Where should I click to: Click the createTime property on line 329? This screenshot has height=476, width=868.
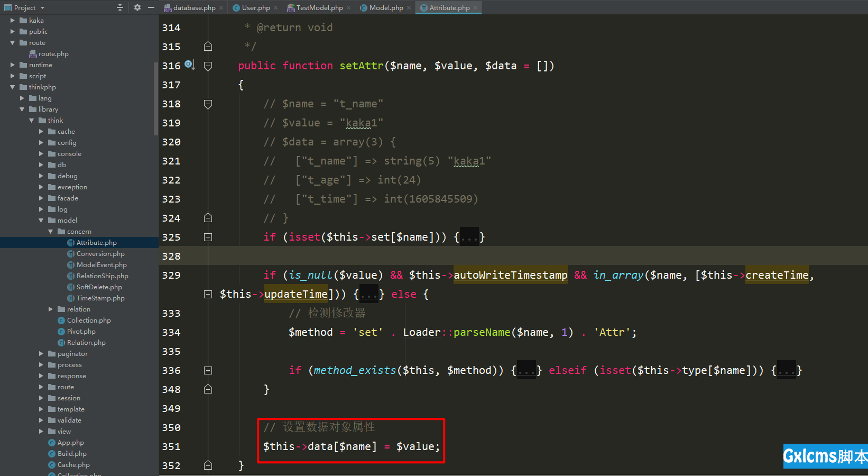777,275
